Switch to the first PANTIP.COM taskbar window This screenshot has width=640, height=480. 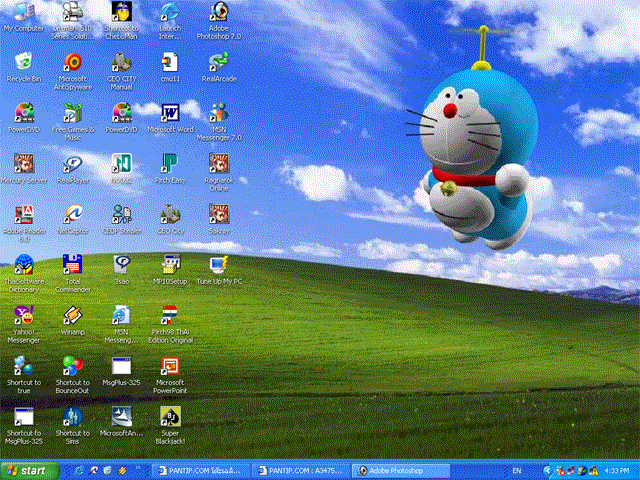(202, 471)
